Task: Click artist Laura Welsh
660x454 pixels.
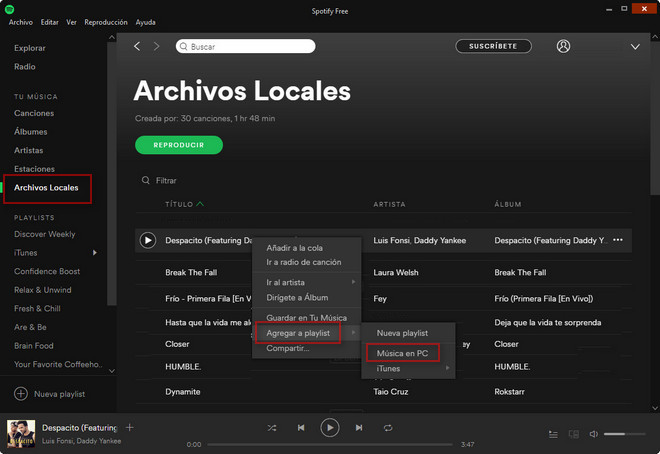Action: 396,273
